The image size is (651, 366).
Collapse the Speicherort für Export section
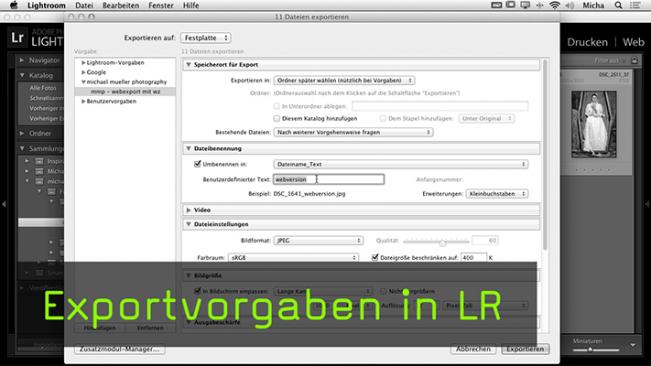(188, 65)
